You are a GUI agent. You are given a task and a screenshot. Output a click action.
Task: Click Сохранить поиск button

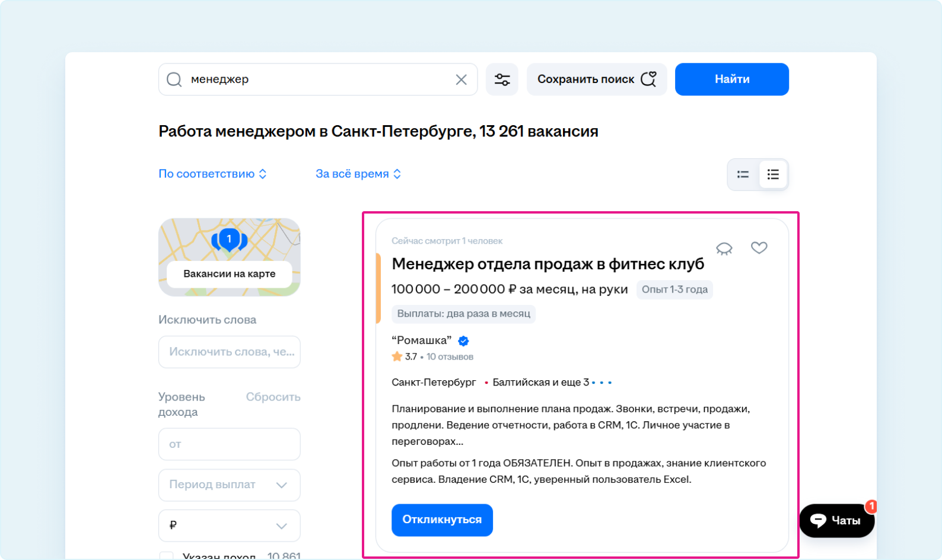[596, 79]
